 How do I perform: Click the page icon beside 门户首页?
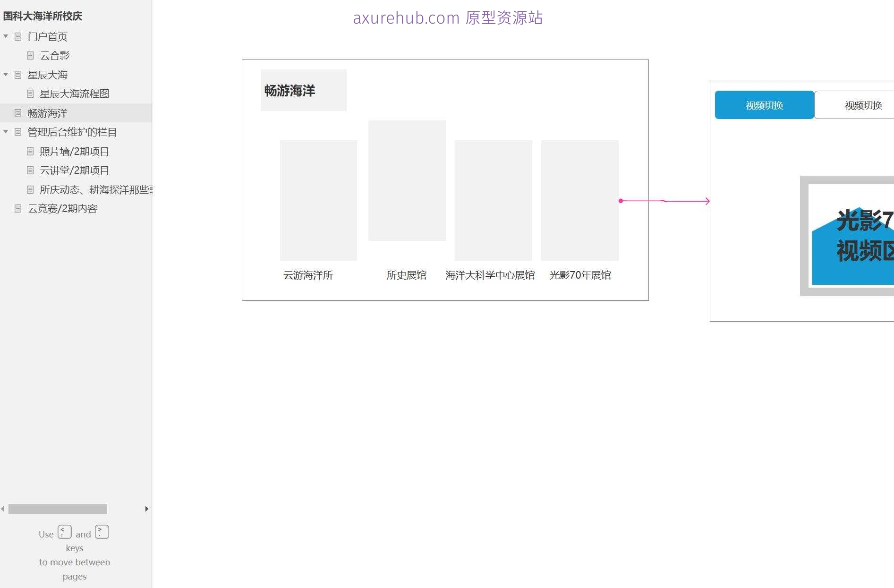[x=18, y=36]
